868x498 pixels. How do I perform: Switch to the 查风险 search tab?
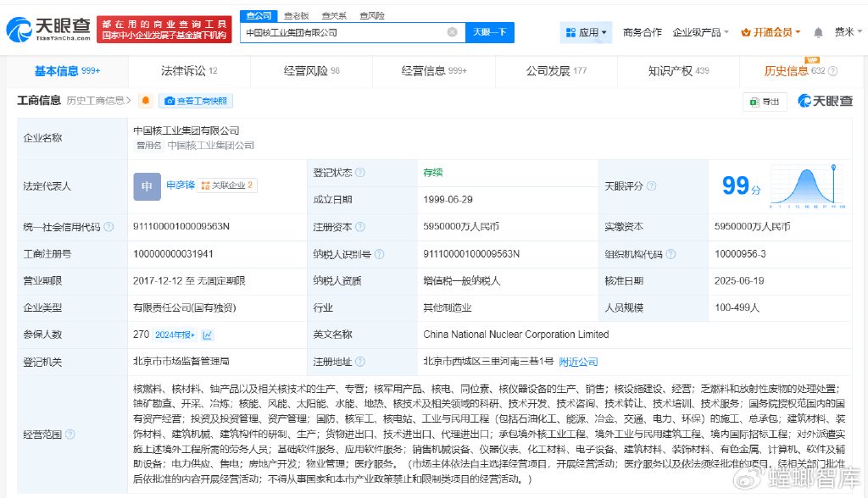(371, 15)
